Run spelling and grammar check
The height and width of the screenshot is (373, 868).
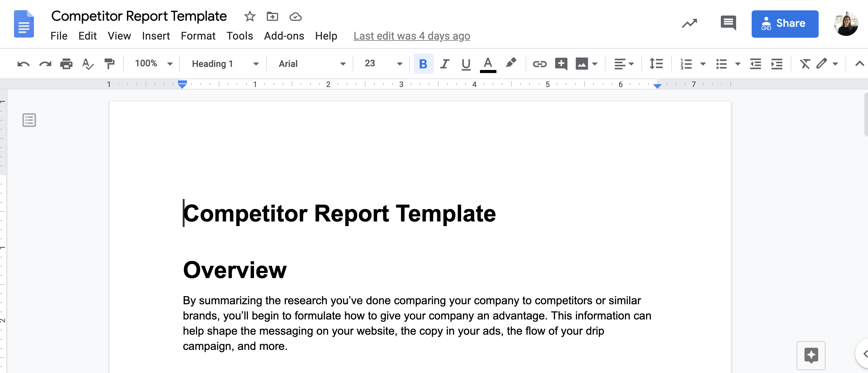(88, 64)
